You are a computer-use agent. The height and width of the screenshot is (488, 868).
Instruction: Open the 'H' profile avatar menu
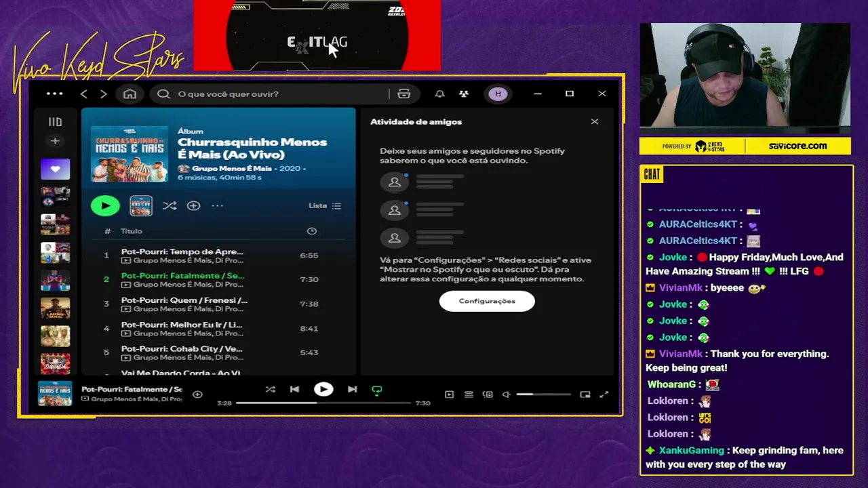498,94
